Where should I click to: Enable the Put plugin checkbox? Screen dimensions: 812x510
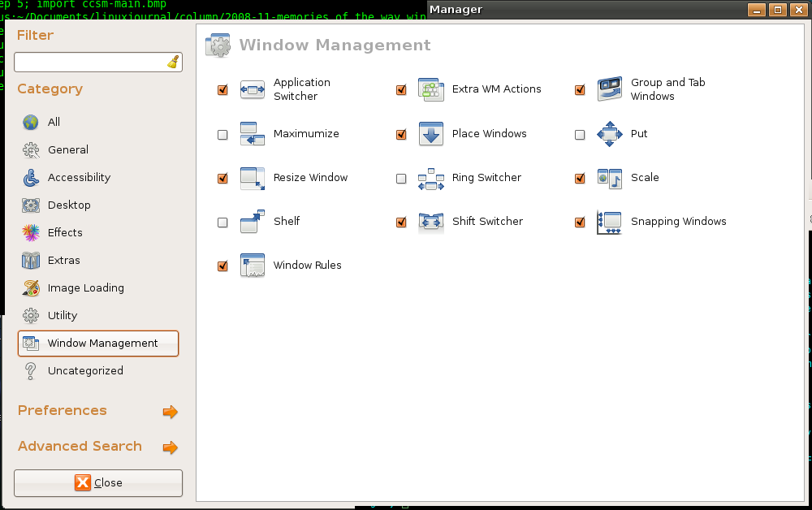[580, 135]
